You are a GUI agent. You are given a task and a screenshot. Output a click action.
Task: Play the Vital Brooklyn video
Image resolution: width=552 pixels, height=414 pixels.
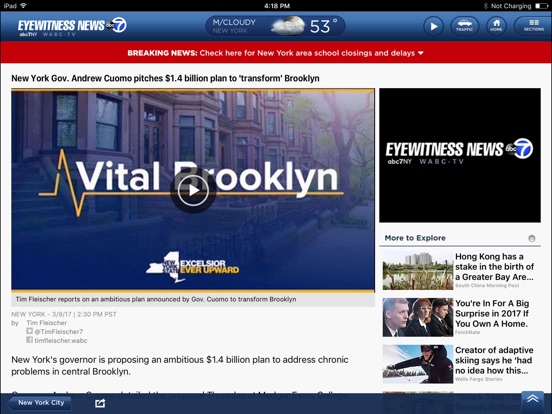tap(193, 190)
